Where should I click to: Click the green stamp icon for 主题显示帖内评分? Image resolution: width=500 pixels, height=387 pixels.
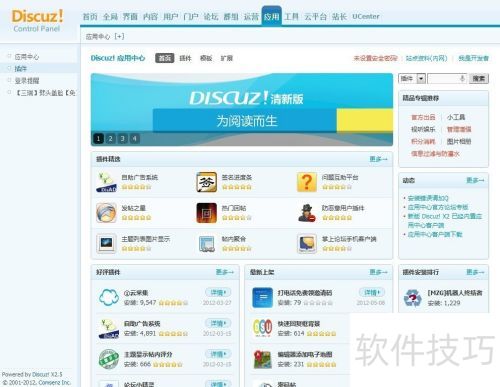pos(109,359)
